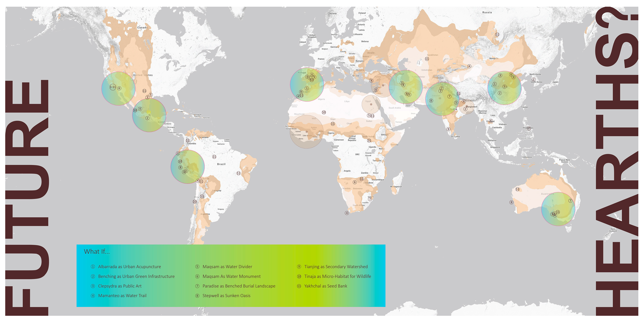
Task: Select 'Stepwell as Sunken Oasis' legend entry
Action: click(226, 296)
